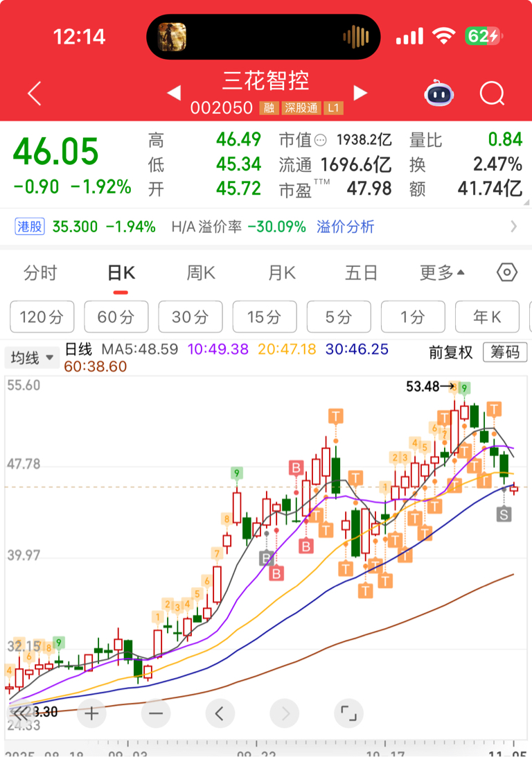Open the 溢价分析 link
Viewport: 532px width, 757px height.
point(346,227)
